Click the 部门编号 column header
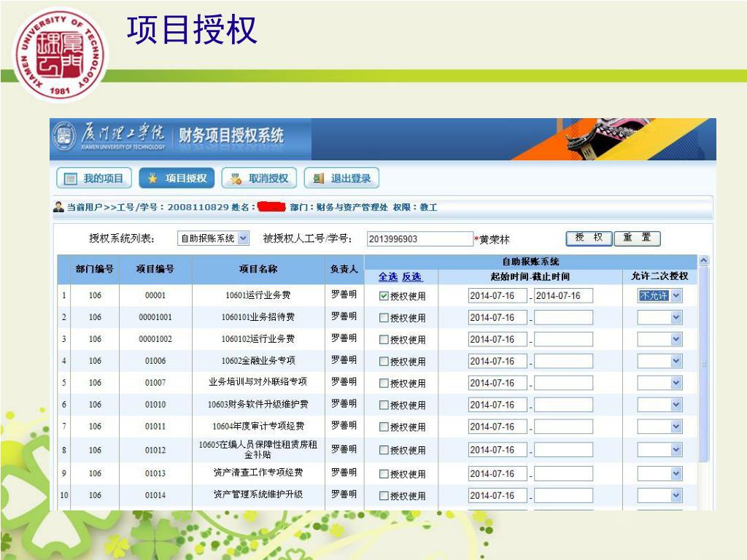Image resolution: width=747 pixels, height=560 pixels. click(94, 269)
